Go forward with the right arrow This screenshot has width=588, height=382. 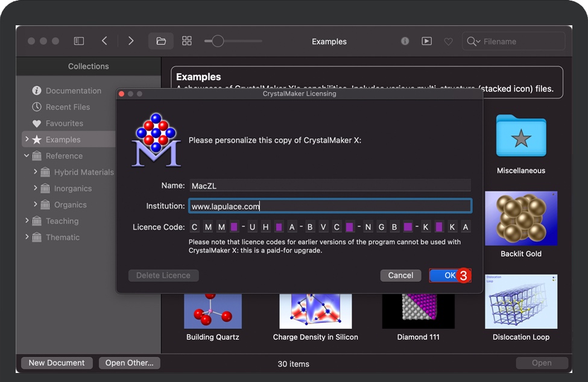click(130, 41)
